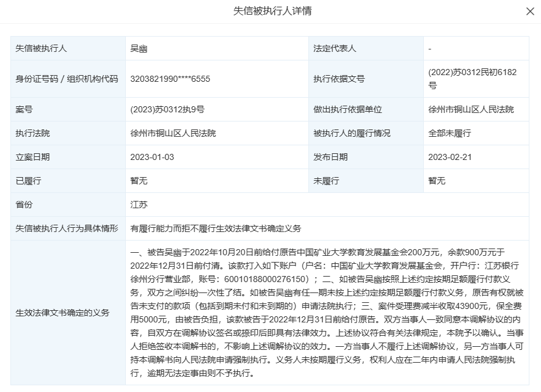Click the 身份证号码 / 组织机构代码 label

67,79
